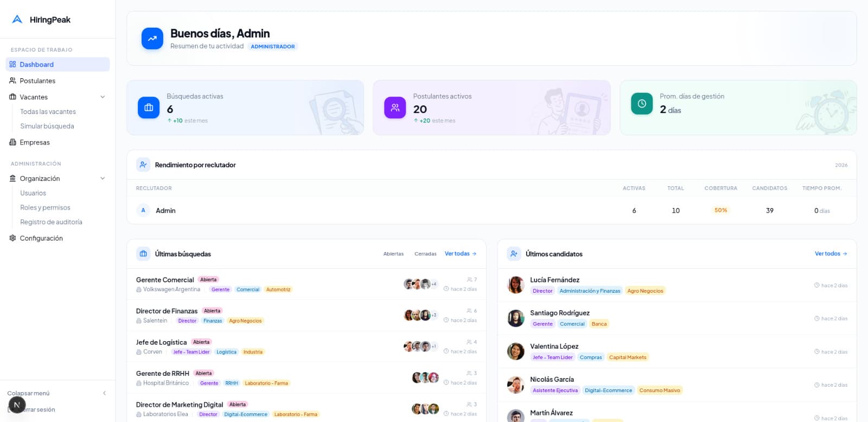Click the Postulantes activos purple icon
Image resolution: width=868 pixels, height=422 pixels.
395,108
